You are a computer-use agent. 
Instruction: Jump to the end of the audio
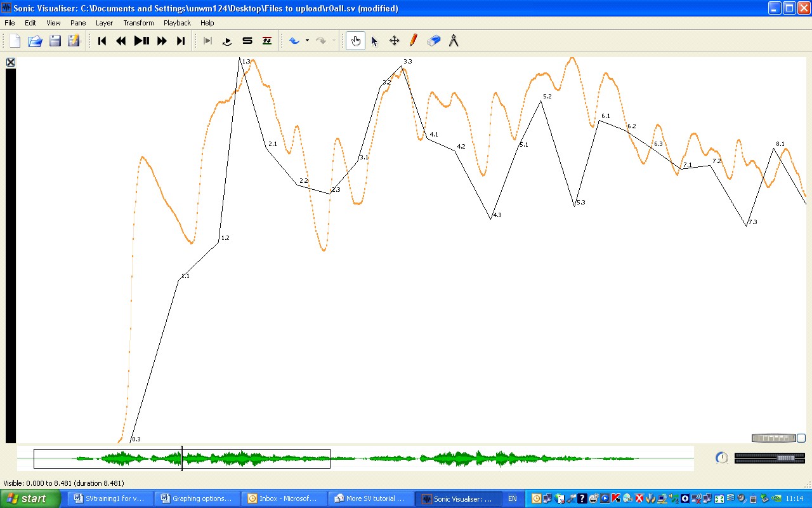click(181, 41)
